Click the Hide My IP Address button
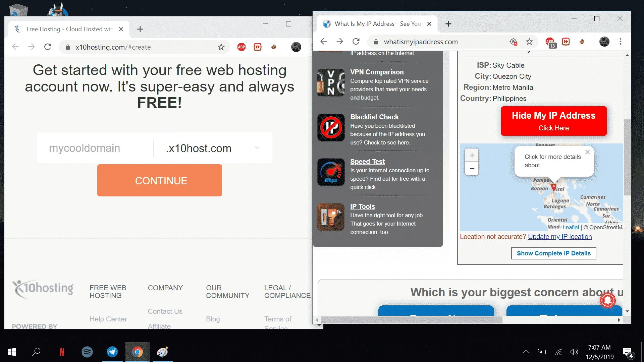644x362 pixels. [x=554, y=121]
